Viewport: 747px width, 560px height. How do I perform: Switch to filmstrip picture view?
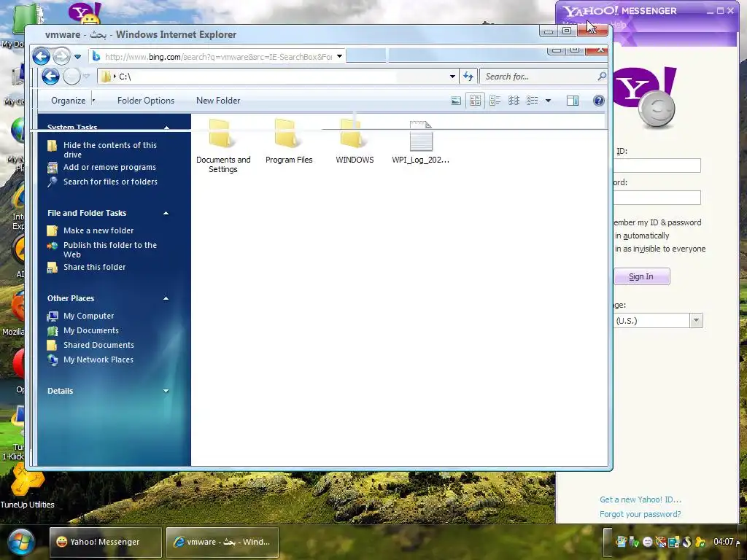456,101
